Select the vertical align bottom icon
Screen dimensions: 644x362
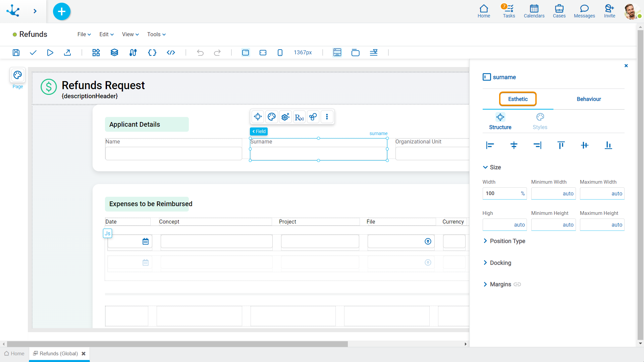pyautogui.click(x=608, y=145)
